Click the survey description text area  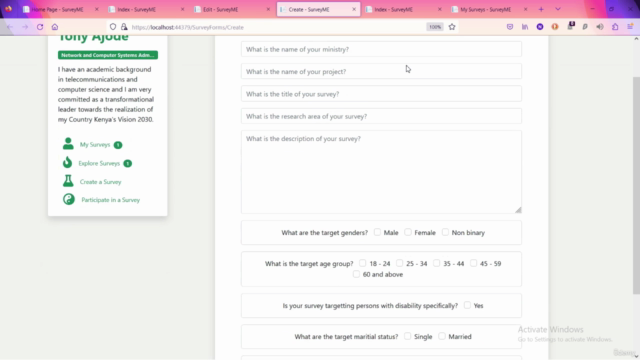pos(381,172)
